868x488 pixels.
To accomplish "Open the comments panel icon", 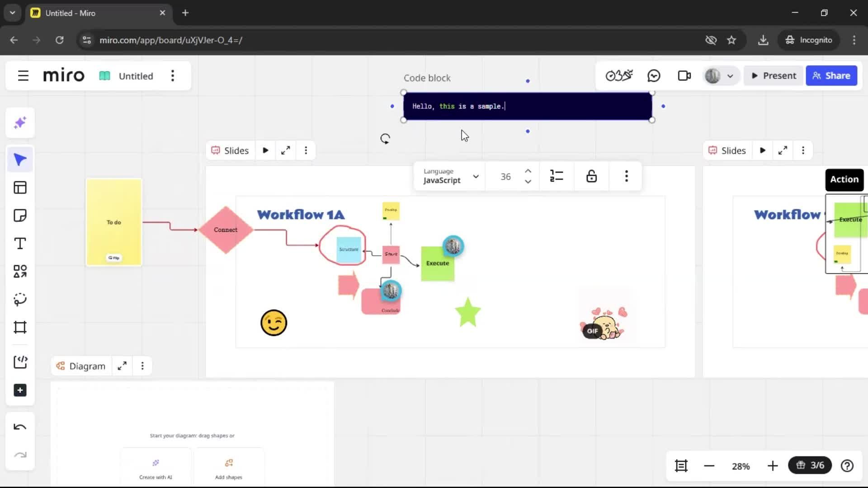I will pyautogui.click(x=654, y=75).
